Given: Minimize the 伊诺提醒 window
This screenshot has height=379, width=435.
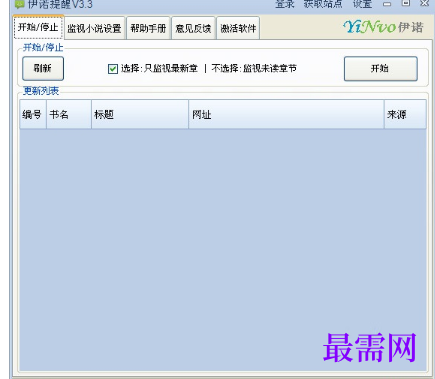Looking at the screenshot, I should [387, 4].
